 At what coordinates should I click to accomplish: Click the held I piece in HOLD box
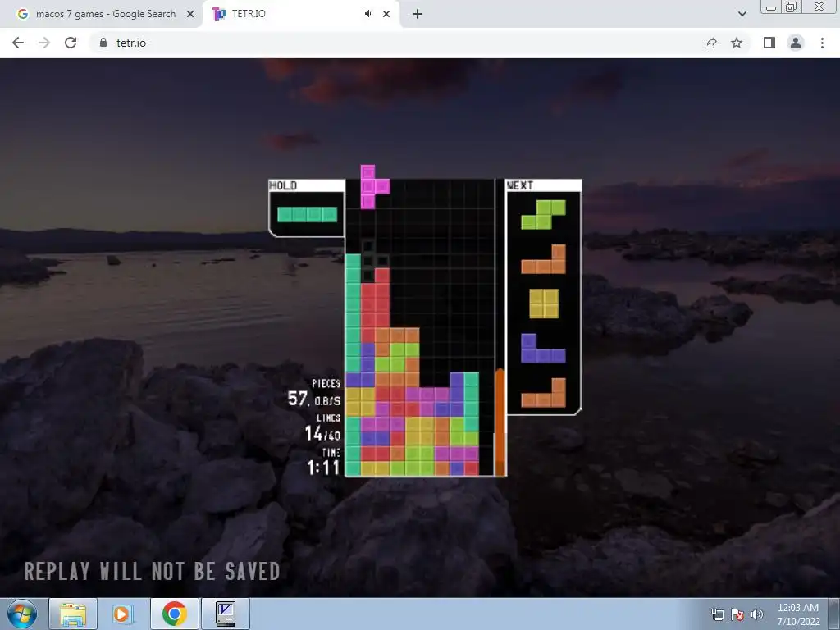(308, 214)
